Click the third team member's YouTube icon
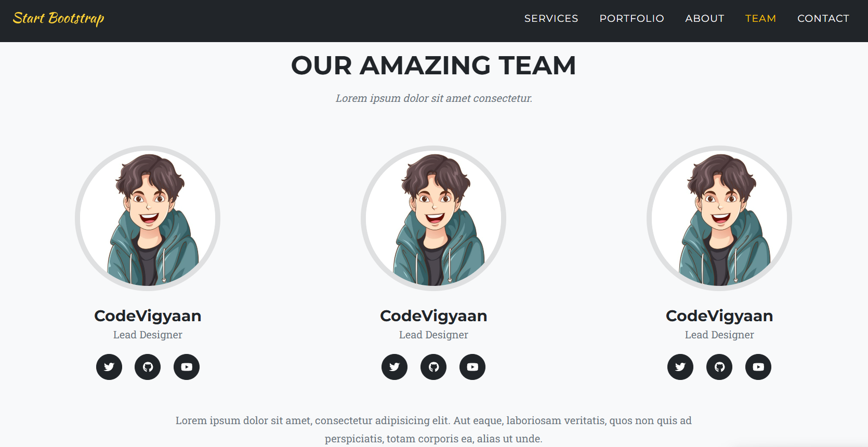Image resolution: width=868 pixels, height=447 pixels. point(758,367)
